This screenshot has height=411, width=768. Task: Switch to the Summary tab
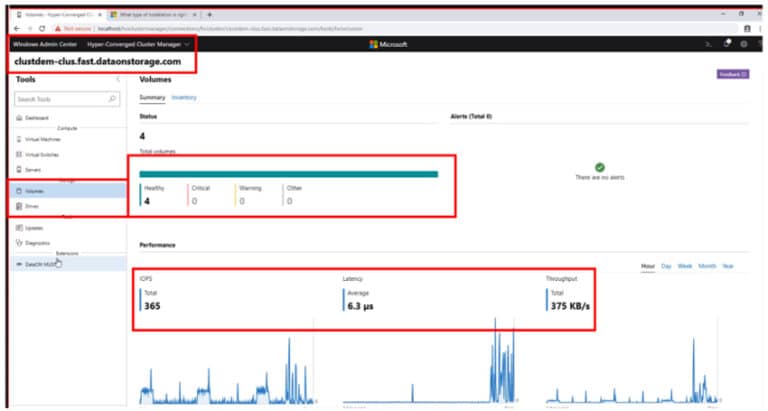[x=152, y=97]
